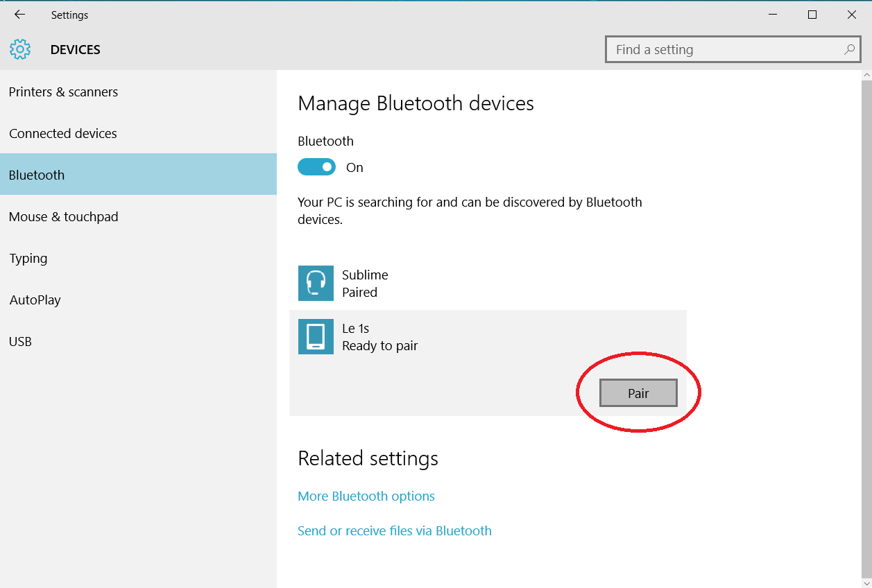
Task: Open Send or receive files via Bluetooth
Action: (x=395, y=530)
